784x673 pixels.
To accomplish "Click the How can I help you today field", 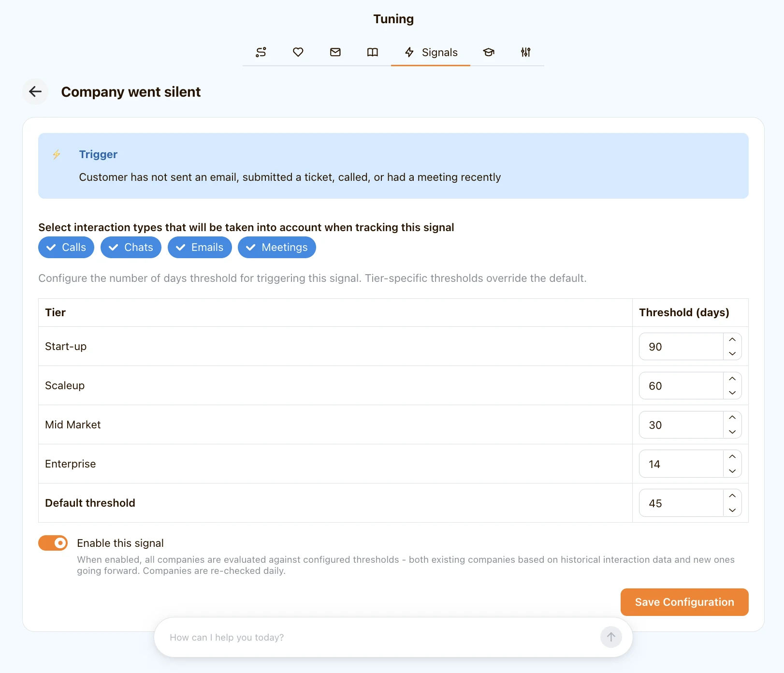I will (x=377, y=637).
